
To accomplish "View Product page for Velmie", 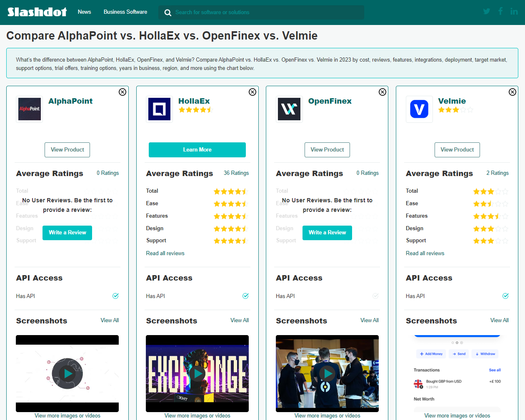I will pyautogui.click(x=457, y=149).
